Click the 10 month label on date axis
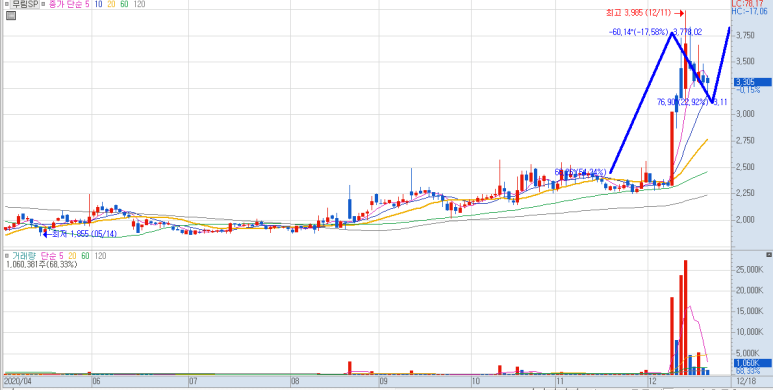The image size is (773, 390). (x=476, y=381)
